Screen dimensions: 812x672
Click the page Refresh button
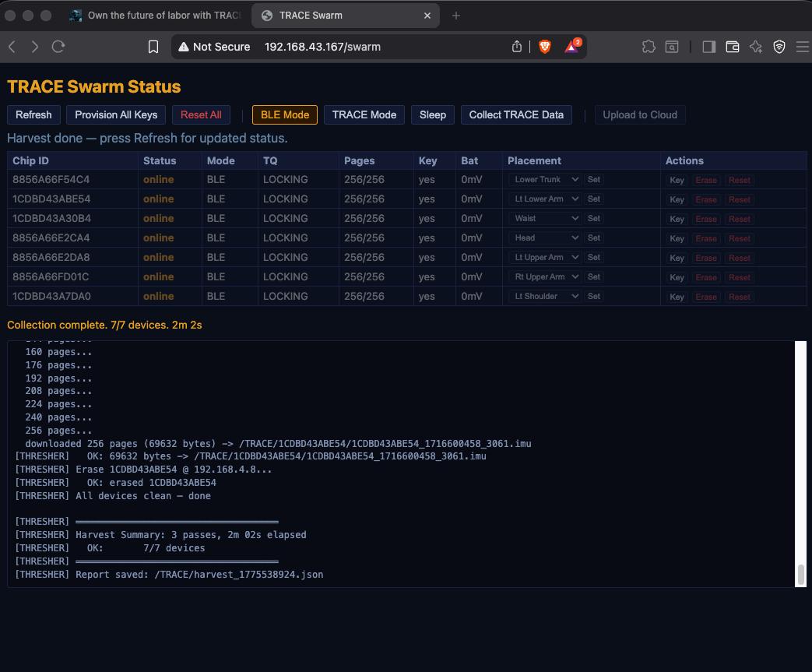33,115
